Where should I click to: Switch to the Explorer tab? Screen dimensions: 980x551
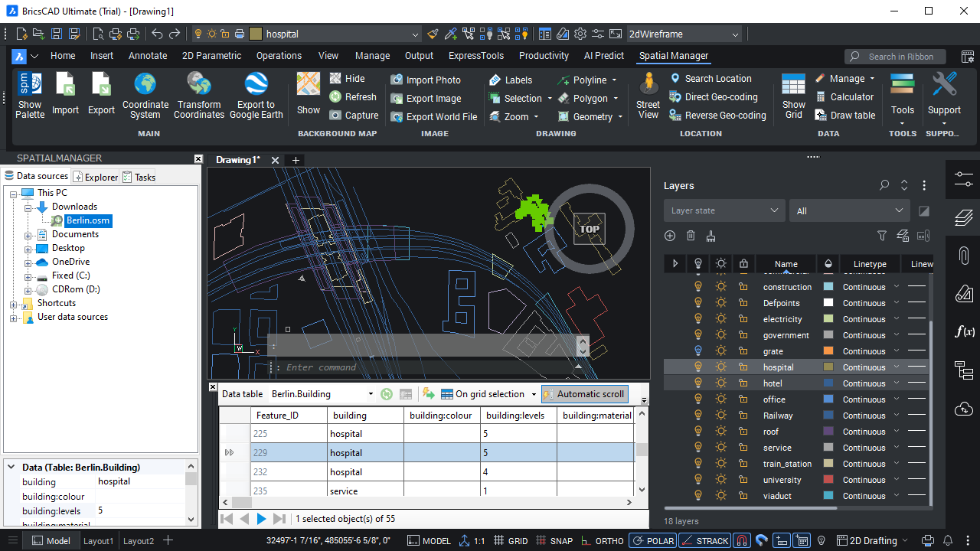(x=96, y=177)
